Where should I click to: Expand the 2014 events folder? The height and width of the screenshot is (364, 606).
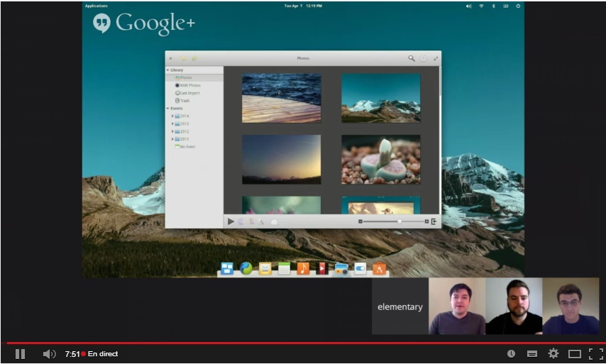point(172,116)
